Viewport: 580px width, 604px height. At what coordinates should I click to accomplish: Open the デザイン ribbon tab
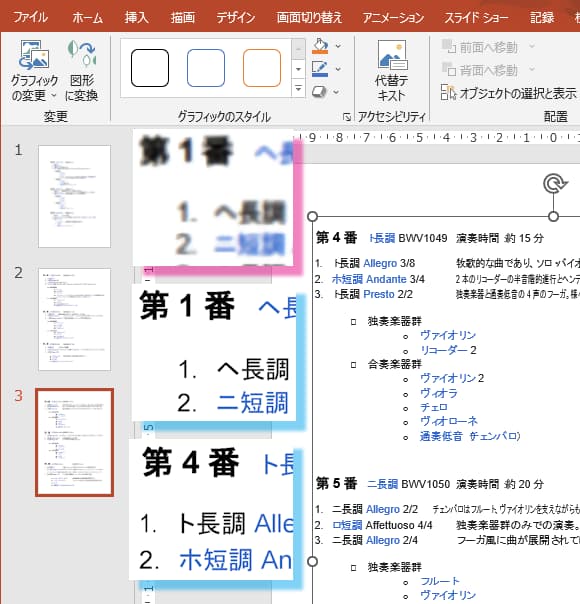[236, 17]
